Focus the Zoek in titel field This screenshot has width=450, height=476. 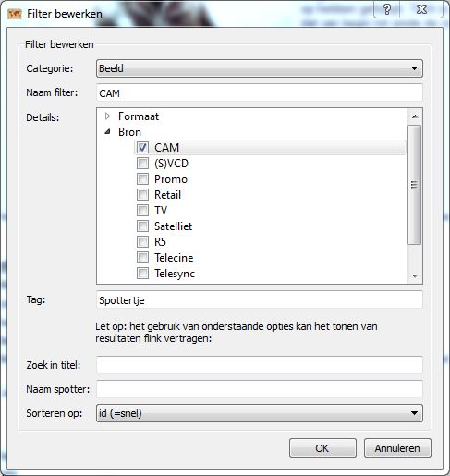(x=260, y=365)
